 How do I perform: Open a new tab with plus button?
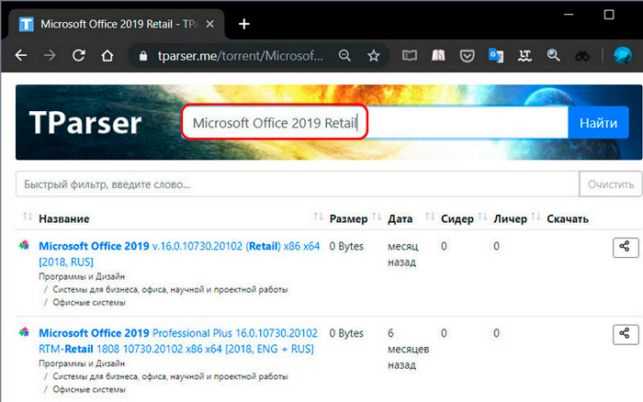[x=244, y=24]
